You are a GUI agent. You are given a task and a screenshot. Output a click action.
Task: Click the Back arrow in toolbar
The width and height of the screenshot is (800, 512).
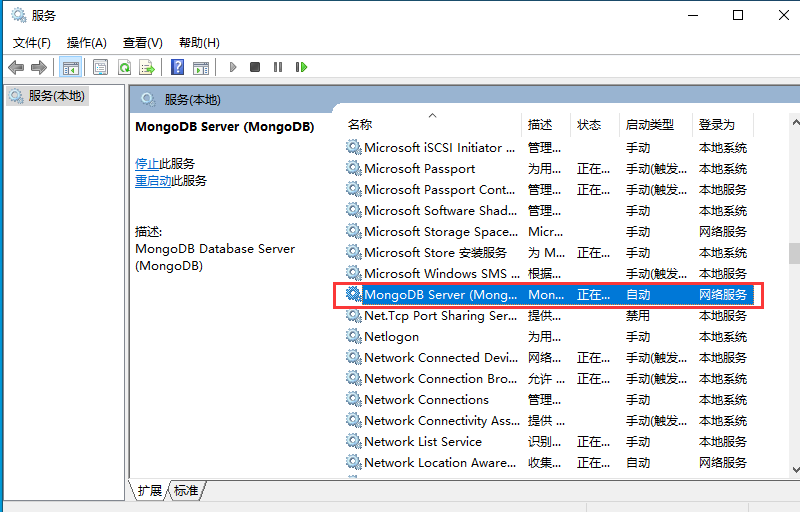pyautogui.click(x=16, y=67)
